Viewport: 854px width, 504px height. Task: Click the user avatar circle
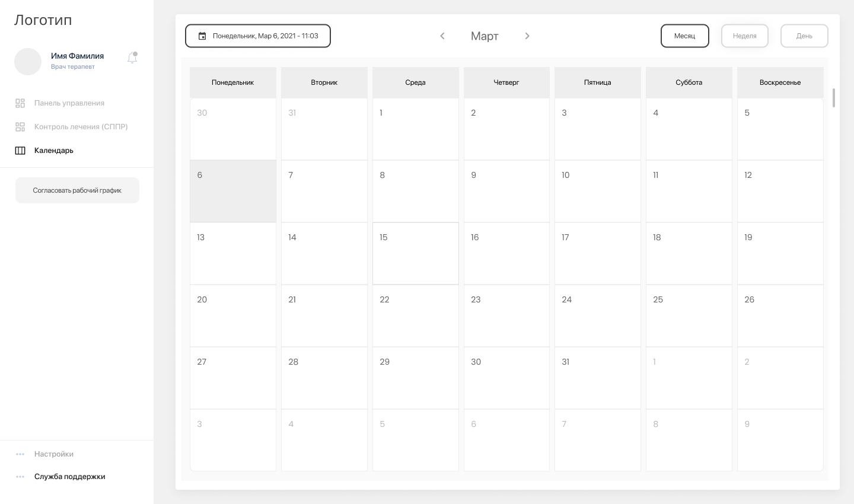click(x=28, y=62)
